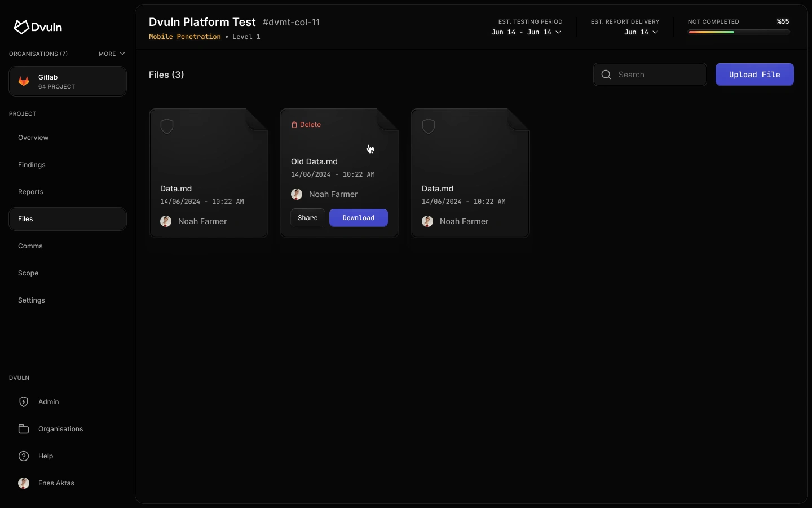Click the completion progress bar
Image resolution: width=812 pixels, height=508 pixels.
tap(739, 32)
